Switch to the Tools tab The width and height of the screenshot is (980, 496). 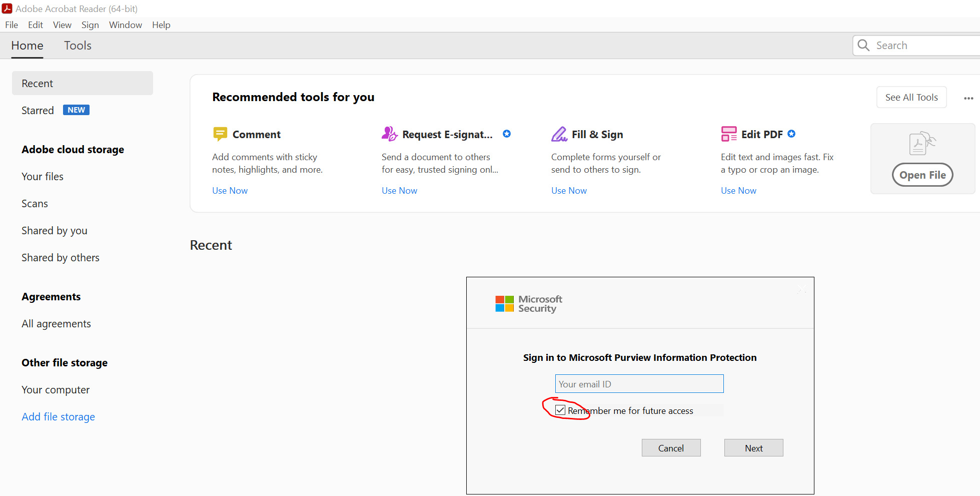pyautogui.click(x=78, y=46)
